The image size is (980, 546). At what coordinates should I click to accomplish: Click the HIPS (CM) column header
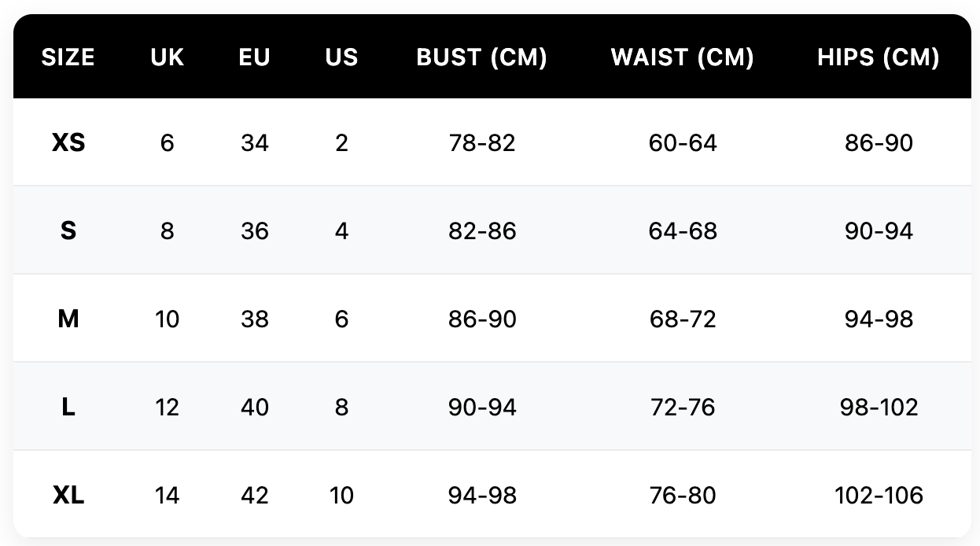click(x=878, y=57)
